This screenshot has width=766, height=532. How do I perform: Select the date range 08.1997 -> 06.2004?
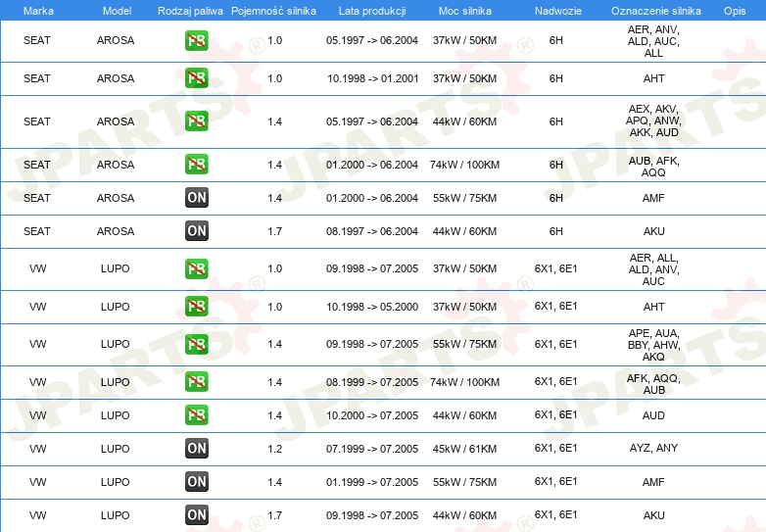coord(372,231)
